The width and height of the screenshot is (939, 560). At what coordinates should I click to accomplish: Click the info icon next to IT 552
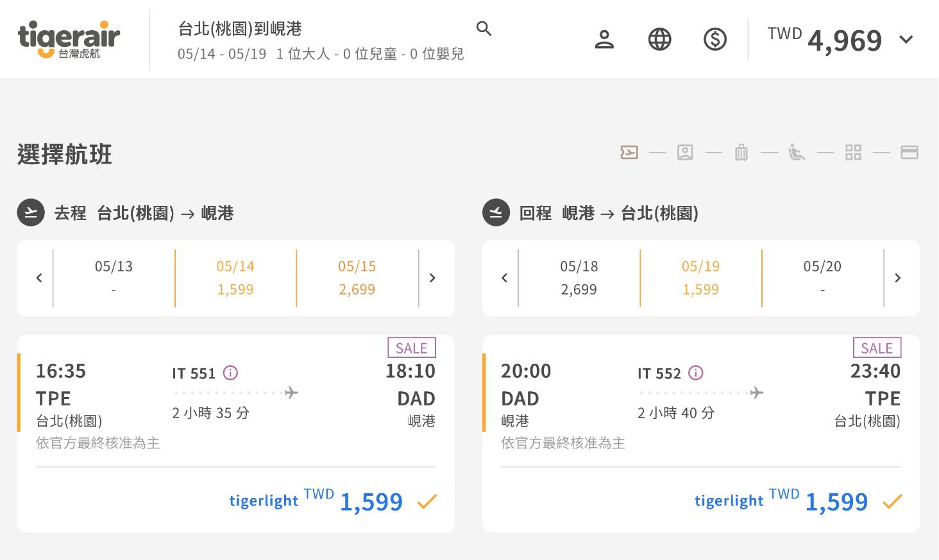(696, 373)
